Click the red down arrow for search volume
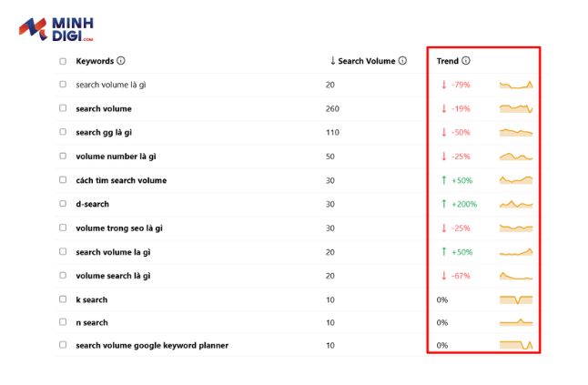588x385 pixels. click(x=444, y=108)
